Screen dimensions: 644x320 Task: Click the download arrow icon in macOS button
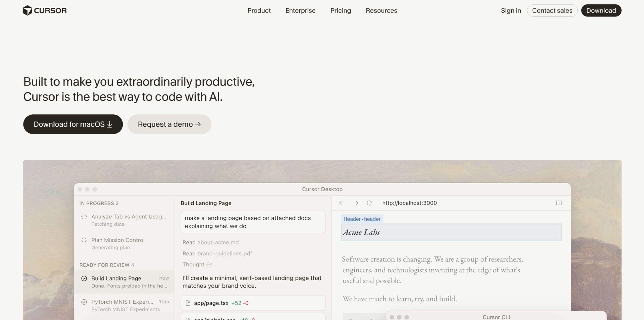110,124
